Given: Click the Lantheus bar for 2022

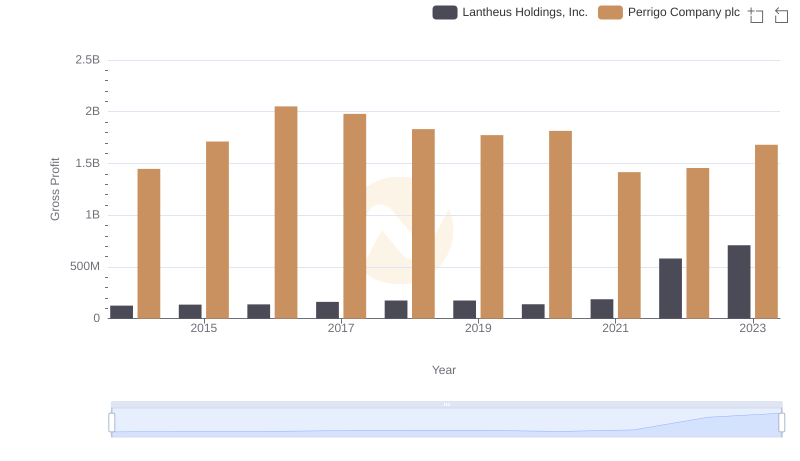Looking at the screenshot, I should coord(670,288).
